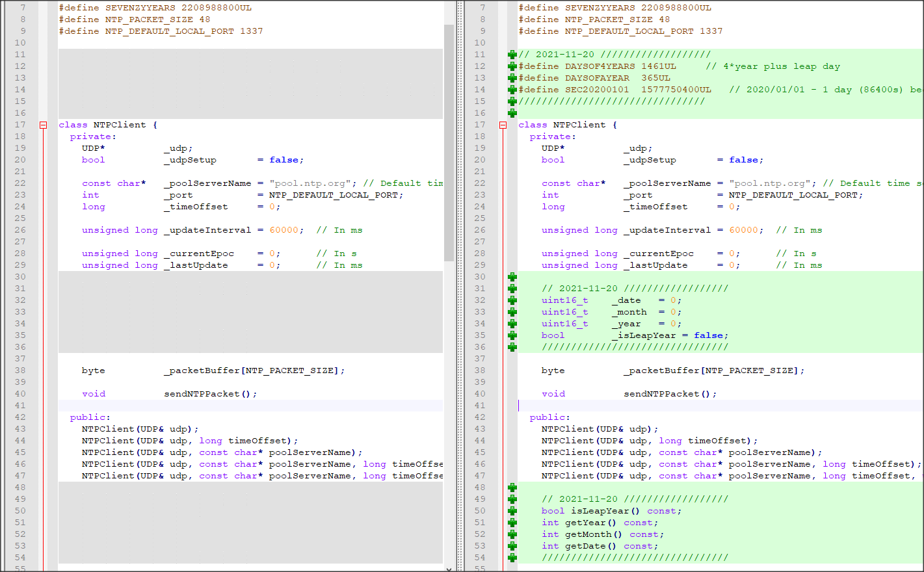Click the green plus marker on line 31

(x=512, y=289)
